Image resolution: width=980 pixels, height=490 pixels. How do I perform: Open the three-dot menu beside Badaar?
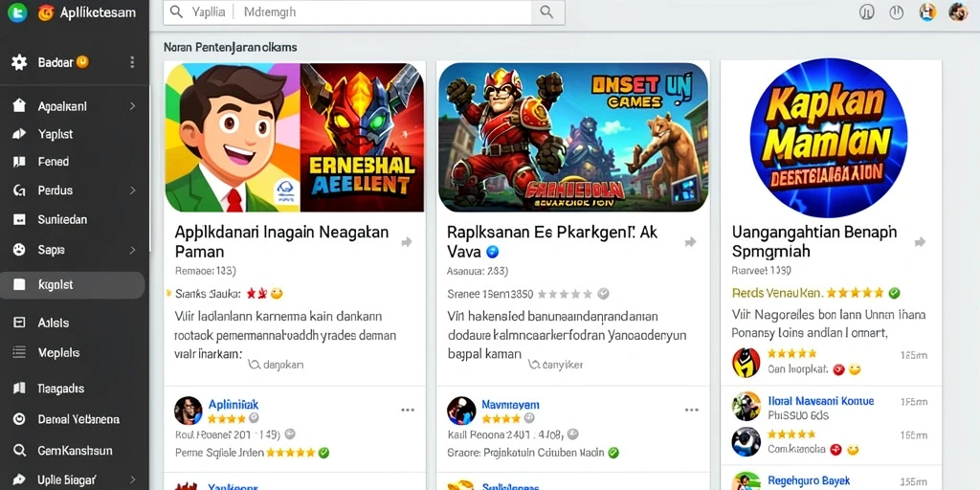pos(132,62)
